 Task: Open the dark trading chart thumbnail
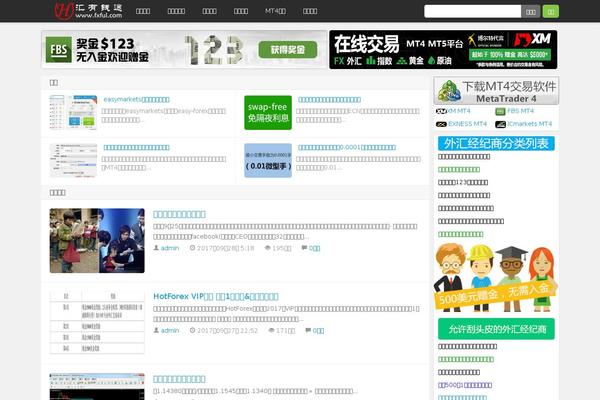tap(97, 387)
